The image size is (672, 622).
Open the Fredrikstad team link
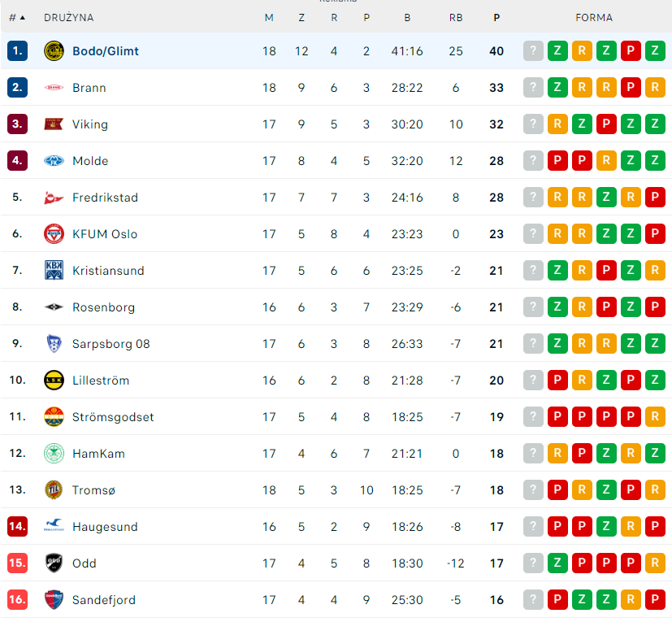tap(105, 198)
